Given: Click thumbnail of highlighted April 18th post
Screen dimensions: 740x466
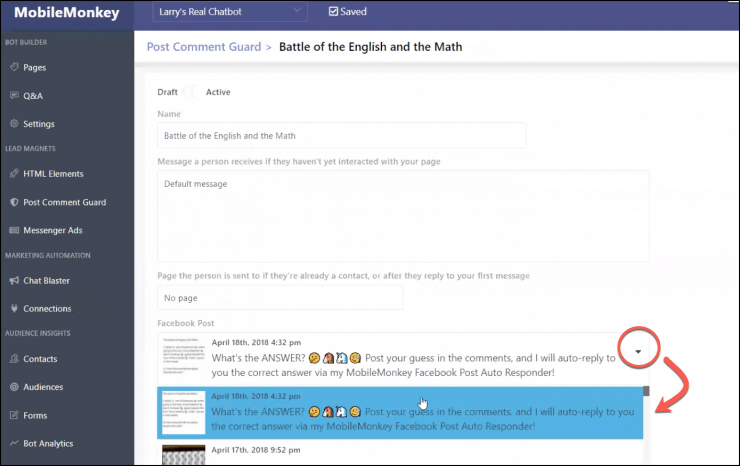Looking at the screenshot, I should coord(184,412).
